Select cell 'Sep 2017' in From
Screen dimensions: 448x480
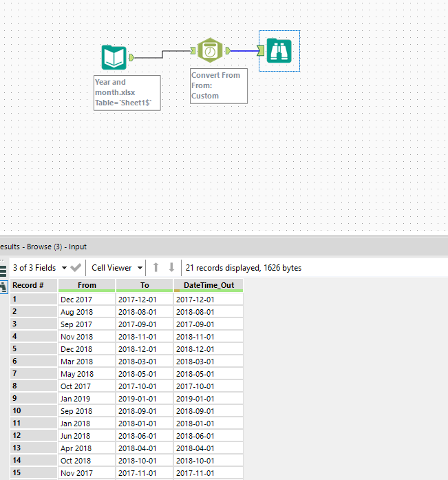(87, 324)
